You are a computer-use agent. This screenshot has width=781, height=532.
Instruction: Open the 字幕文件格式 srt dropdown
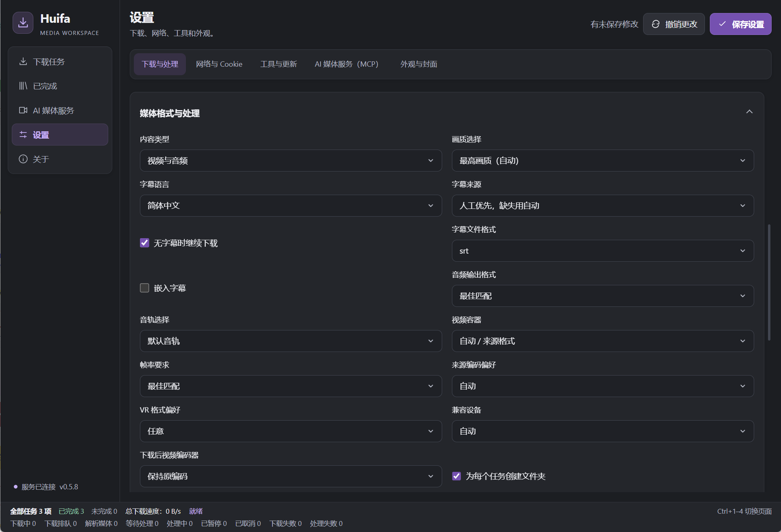pyautogui.click(x=603, y=251)
